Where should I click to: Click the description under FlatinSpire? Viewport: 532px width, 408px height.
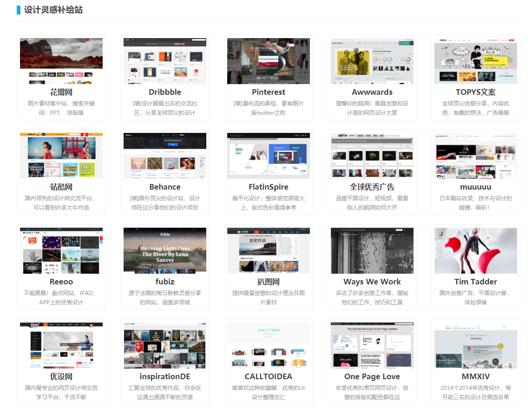tap(269, 203)
